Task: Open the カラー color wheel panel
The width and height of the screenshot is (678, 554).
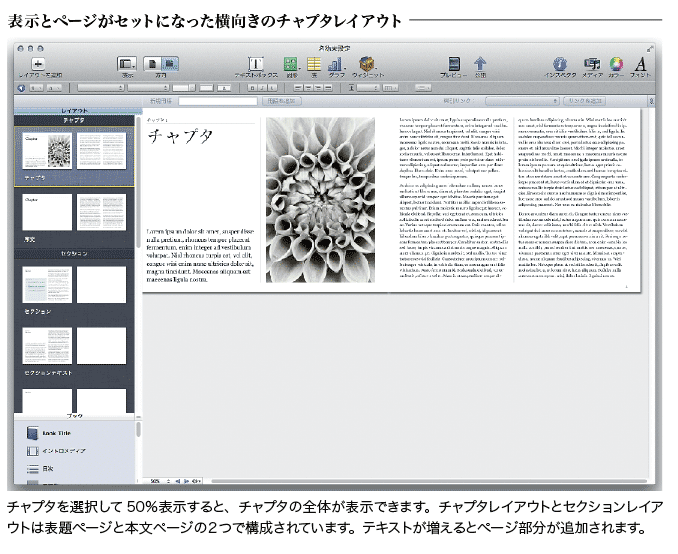Action: (x=616, y=64)
